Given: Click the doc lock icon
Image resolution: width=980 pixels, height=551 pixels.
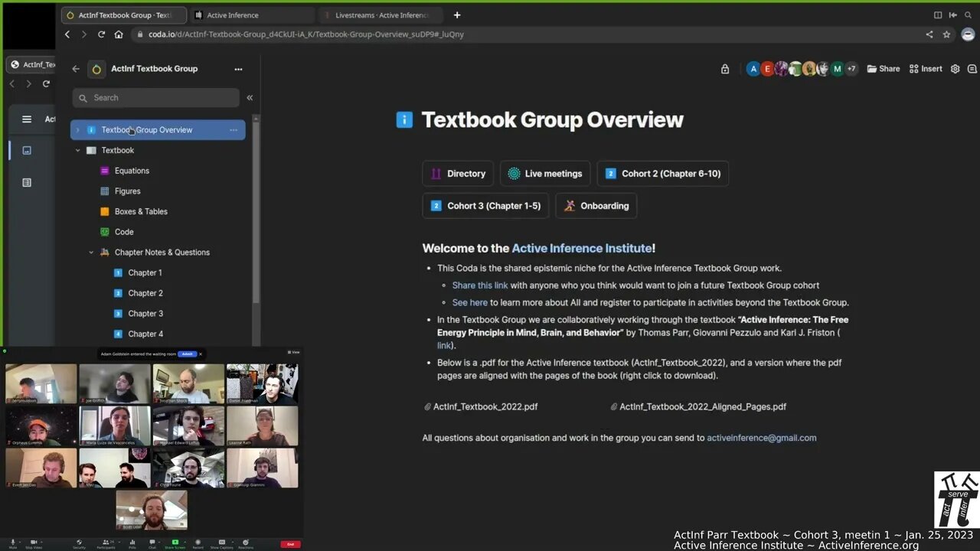Looking at the screenshot, I should click(x=725, y=69).
